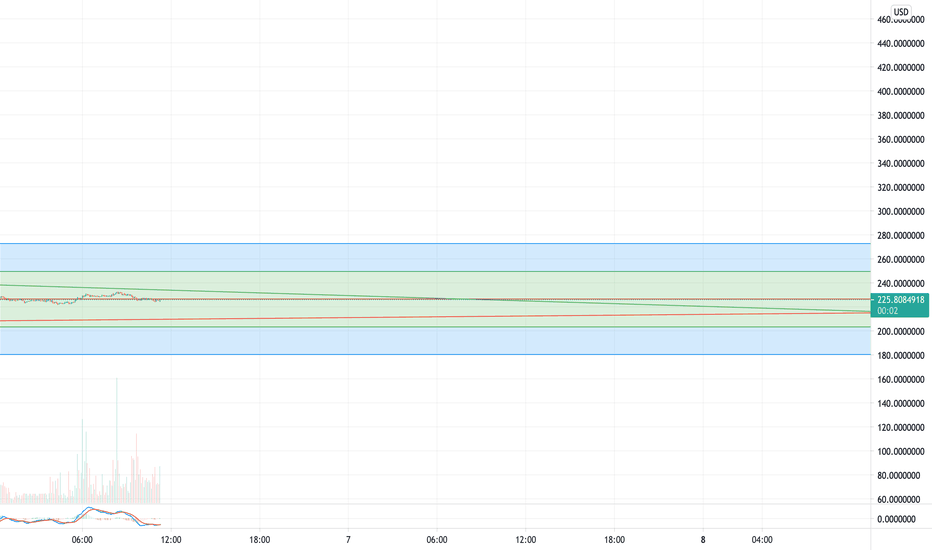Click the 140.0000000 price axis label

(x=901, y=404)
